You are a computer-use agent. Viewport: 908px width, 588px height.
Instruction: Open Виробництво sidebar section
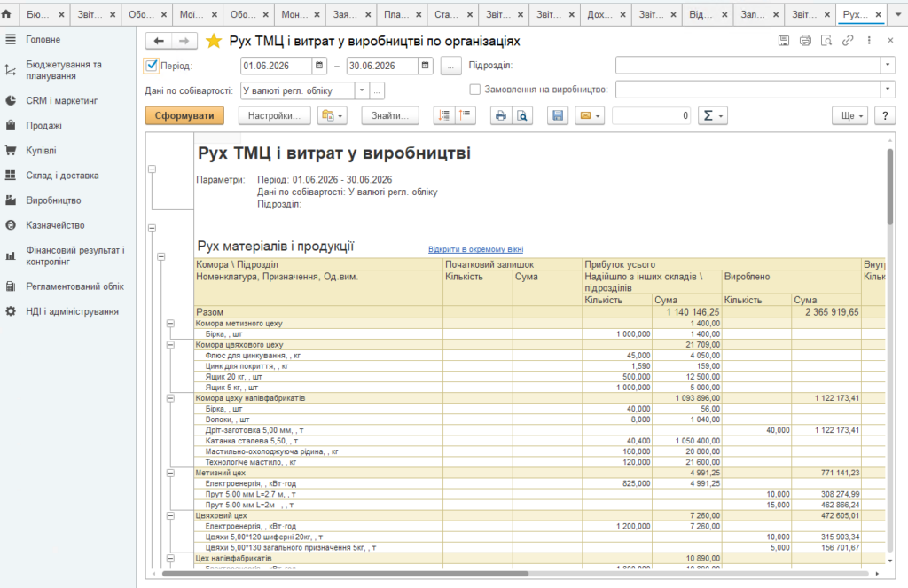53,200
